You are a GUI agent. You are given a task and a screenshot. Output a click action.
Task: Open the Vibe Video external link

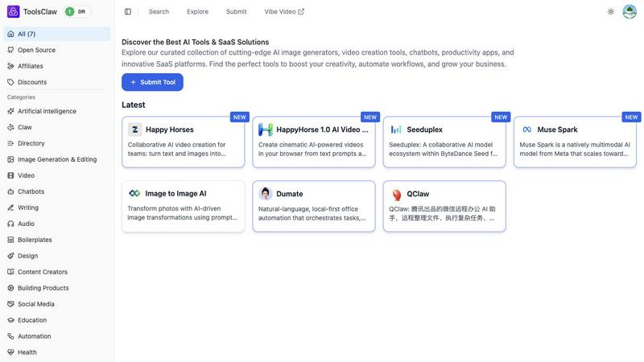click(284, 11)
